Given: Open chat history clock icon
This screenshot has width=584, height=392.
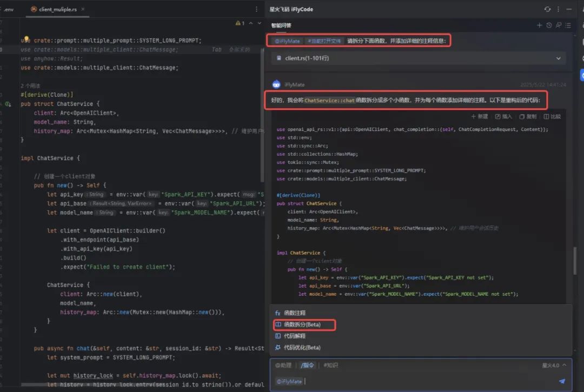Looking at the screenshot, I should click(x=549, y=25).
